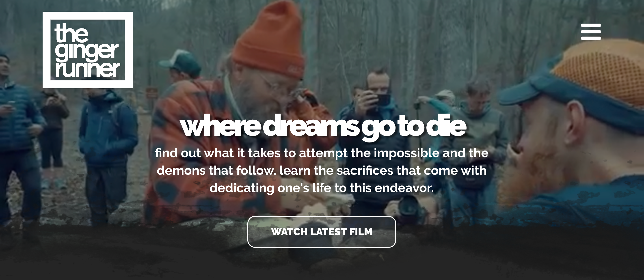Click the line 'dedicating one's life to this endeavor'
Image resolution: width=644 pixels, height=280 pixels.
[322, 188]
